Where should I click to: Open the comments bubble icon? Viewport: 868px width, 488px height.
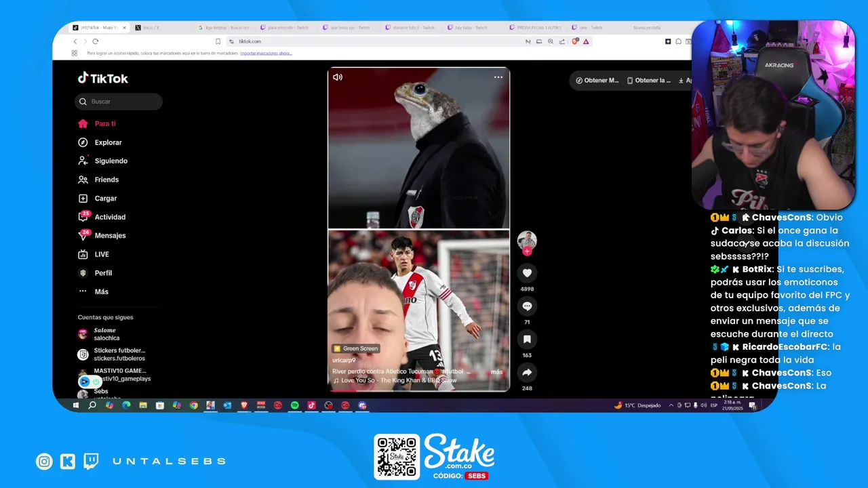click(527, 306)
